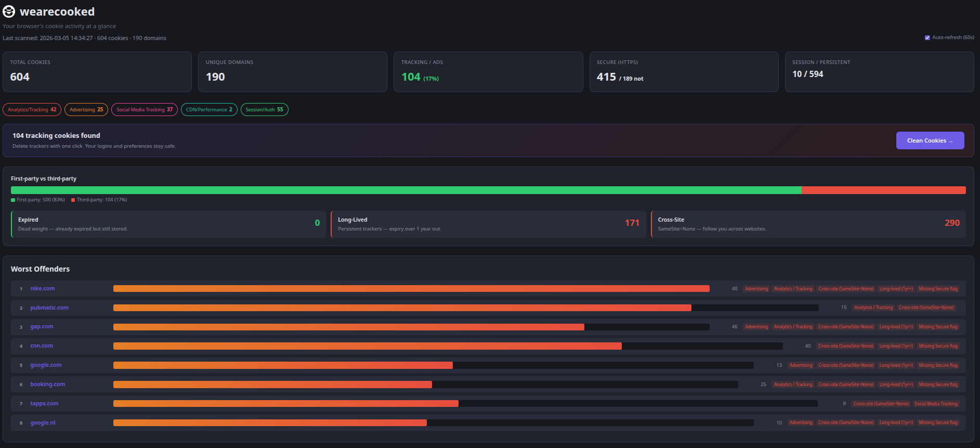This screenshot has height=448, width=980.
Task: Click the red third-party segment of the bar
Action: [x=884, y=190]
